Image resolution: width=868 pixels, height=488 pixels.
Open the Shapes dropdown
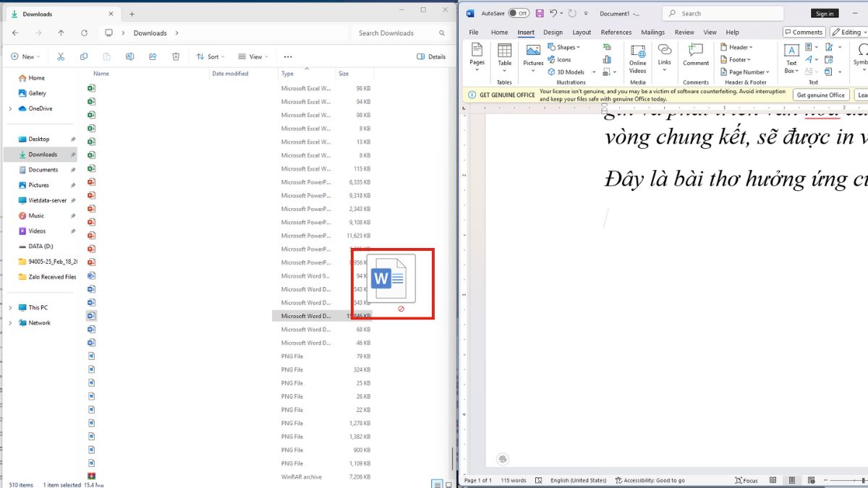pyautogui.click(x=565, y=46)
